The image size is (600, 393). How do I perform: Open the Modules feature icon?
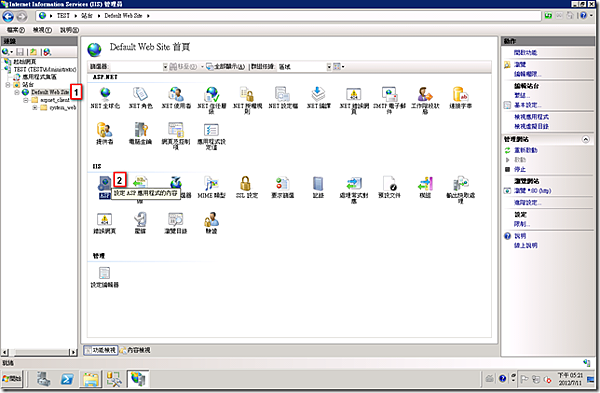coord(425,184)
